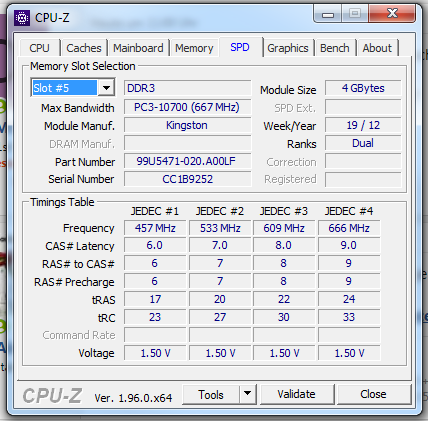Select the SPD tab

click(x=240, y=47)
